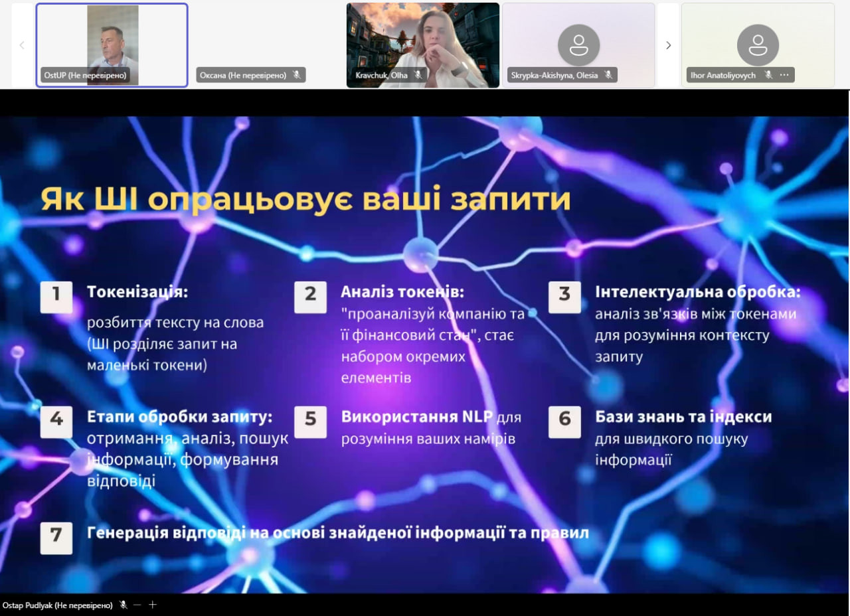Select the Оксана participant tile
This screenshot has height=616, width=850.
coord(266,45)
